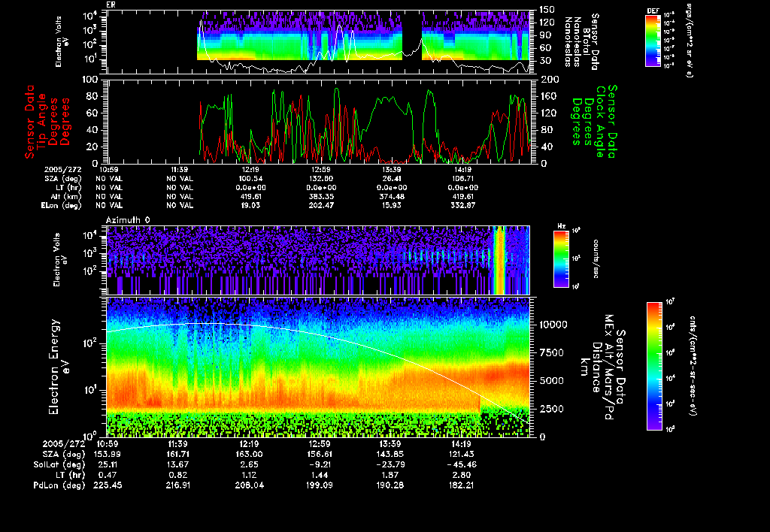Click the "MEx Alt/Mars/Pd Distance km" axis label
The width and height of the screenshot is (770, 532).
[596, 367]
